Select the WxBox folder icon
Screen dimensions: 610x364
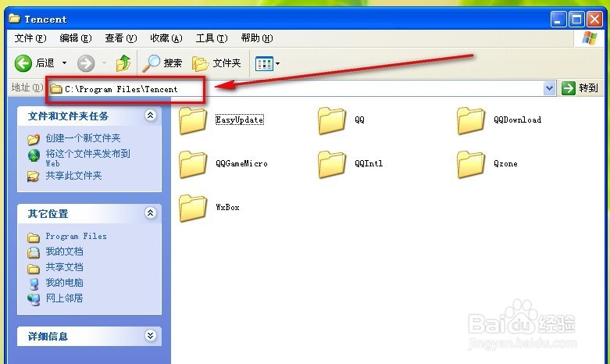click(x=193, y=208)
